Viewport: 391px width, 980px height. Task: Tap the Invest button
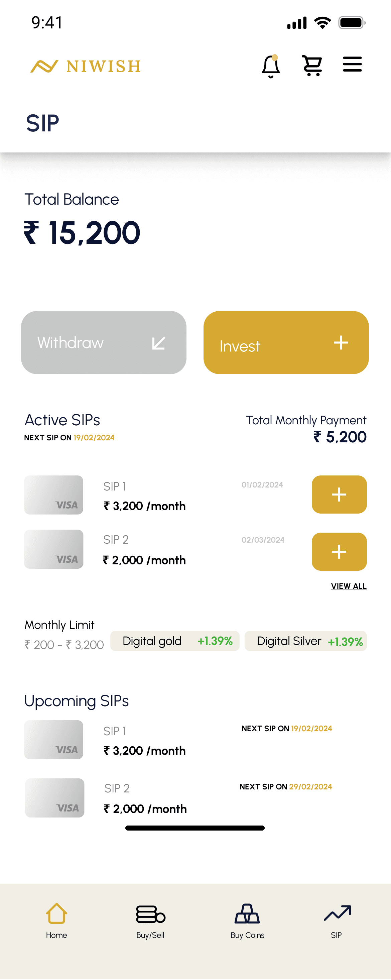pyautogui.click(x=286, y=342)
